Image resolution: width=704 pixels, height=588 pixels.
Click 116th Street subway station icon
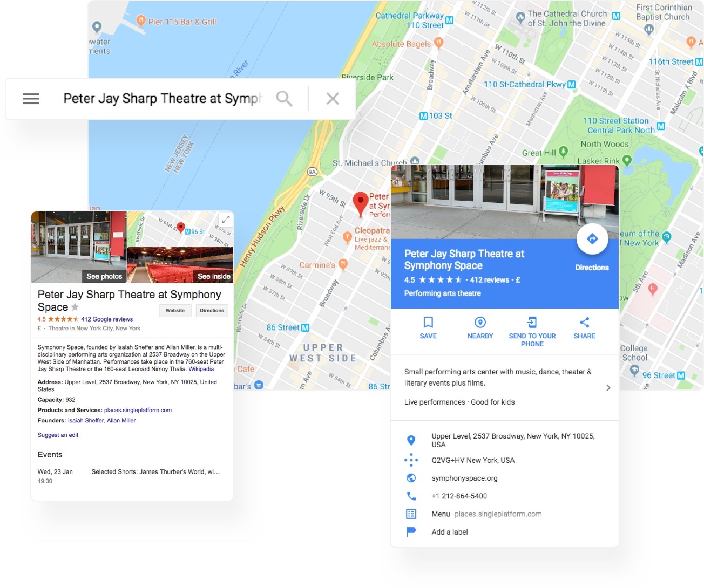pyautogui.click(x=699, y=62)
